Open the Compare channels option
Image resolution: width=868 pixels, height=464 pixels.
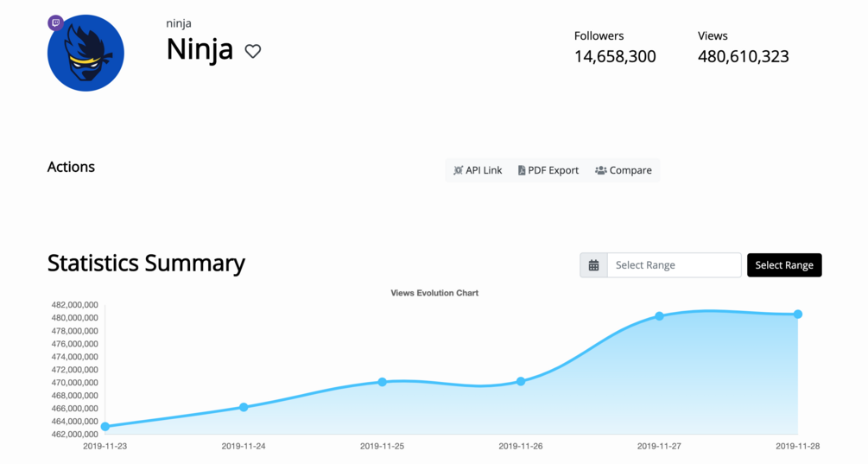(624, 170)
